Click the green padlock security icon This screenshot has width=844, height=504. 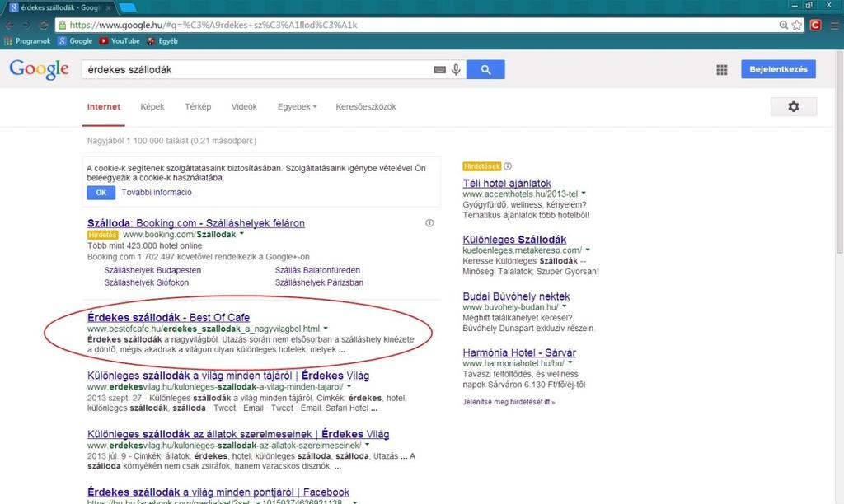coord(63,25)
